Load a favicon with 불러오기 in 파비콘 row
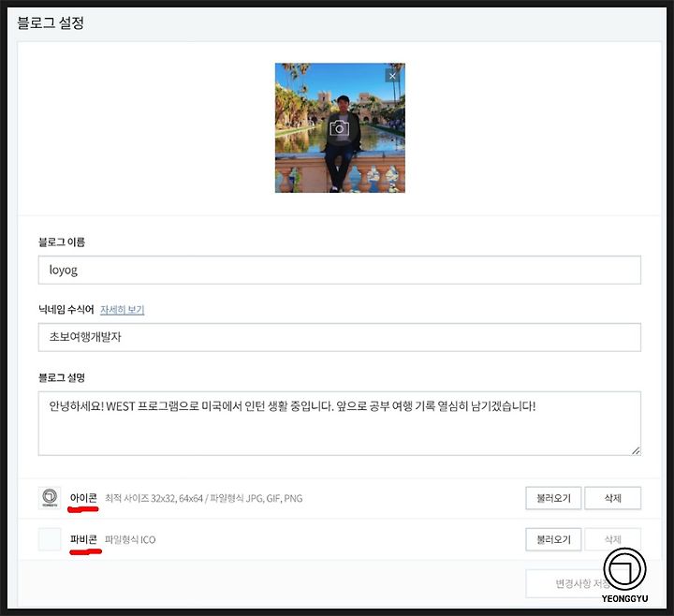This screenshot has width=674, height=616. 553,539
